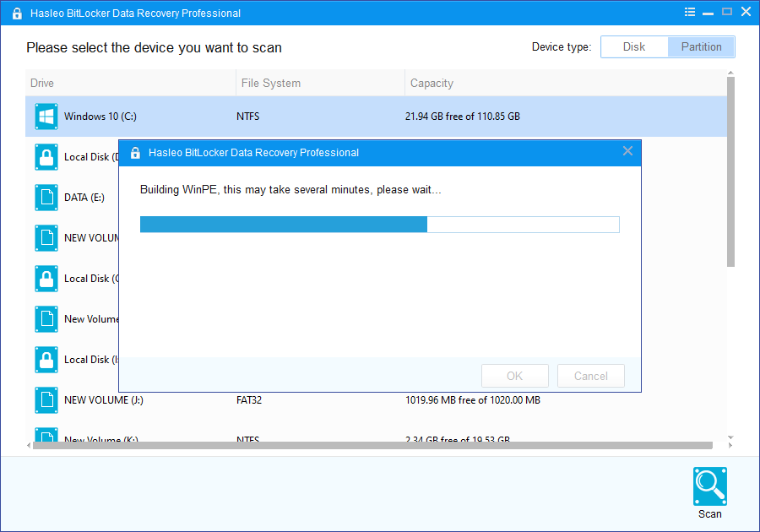Cancel the WinPE building process
The image size is (760, 532).
pos(591,376)
